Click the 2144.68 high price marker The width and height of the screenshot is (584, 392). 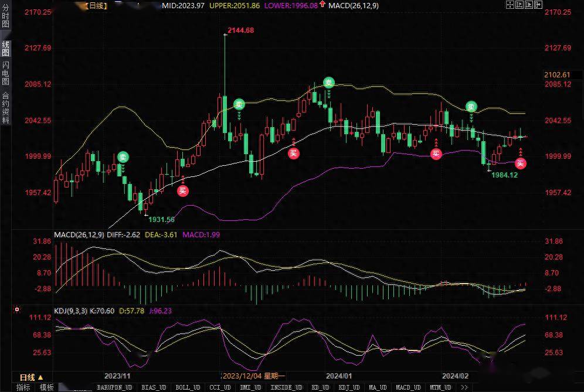(x=240, y=30)
